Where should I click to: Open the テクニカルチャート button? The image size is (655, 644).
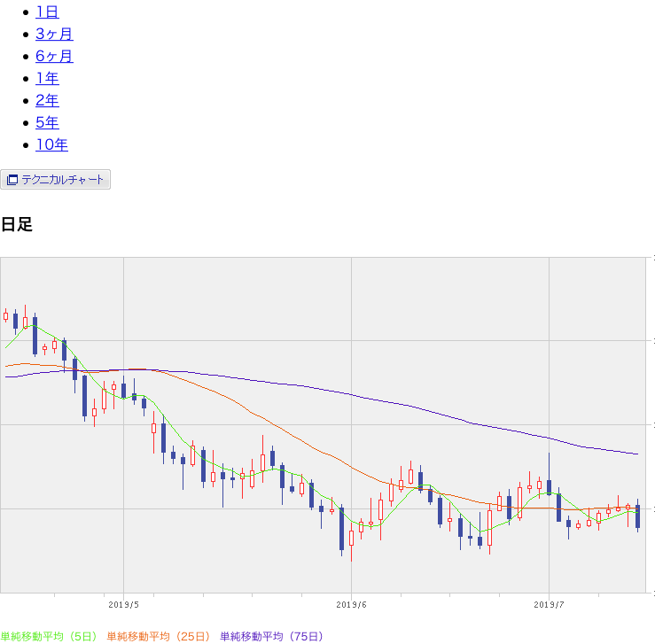pos(56,180)
